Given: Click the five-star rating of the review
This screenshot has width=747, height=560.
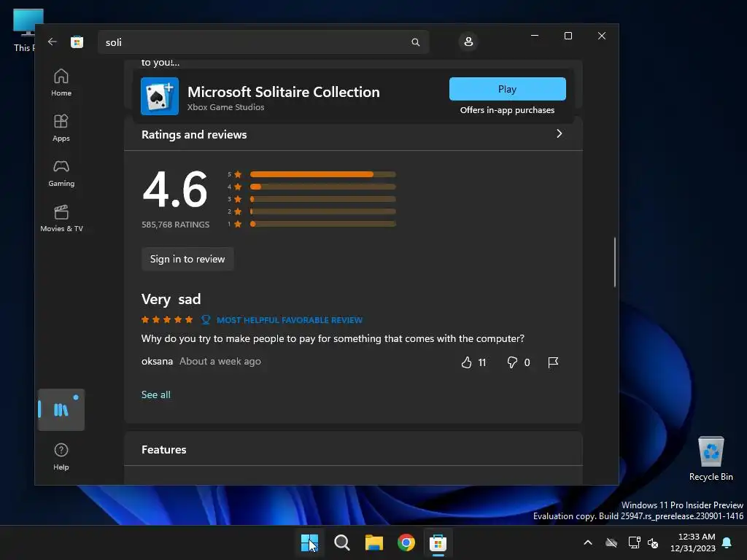Looking at the screenshot, I should (167, 319).
